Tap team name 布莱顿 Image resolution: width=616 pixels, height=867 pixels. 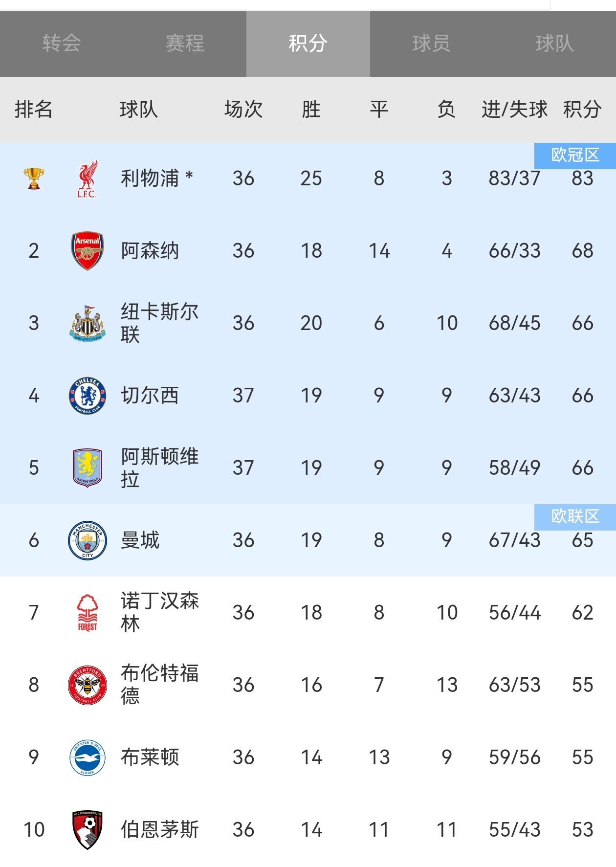(x=150, y=757)
